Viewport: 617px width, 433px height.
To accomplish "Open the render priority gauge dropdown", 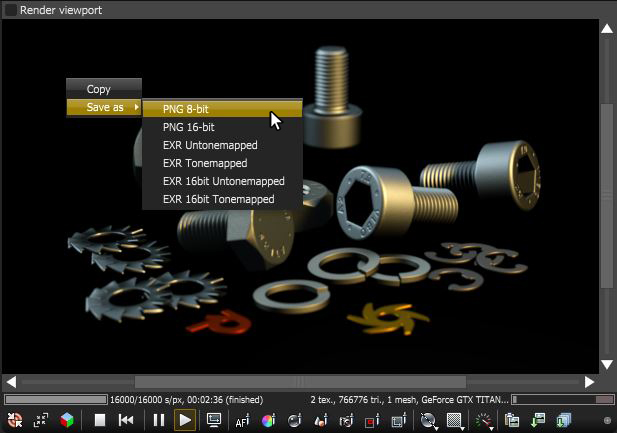I will pyautogui.click(x=484, y=420).
